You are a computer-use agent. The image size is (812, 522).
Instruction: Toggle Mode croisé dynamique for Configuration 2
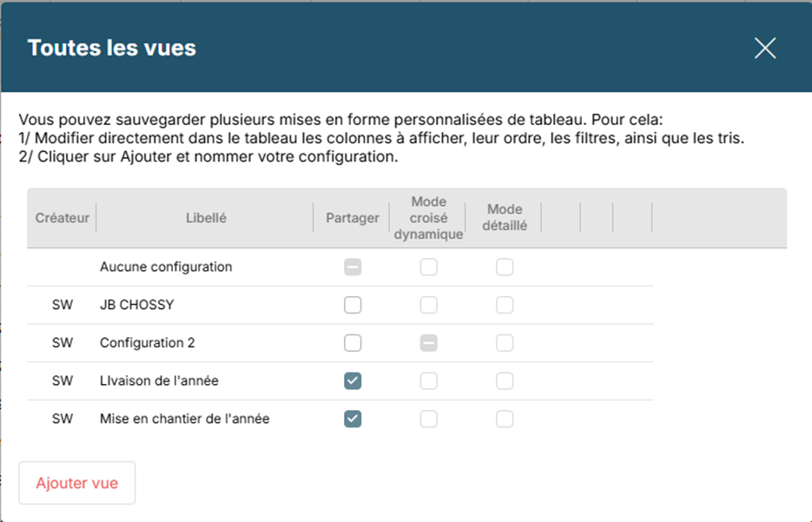[x=429, y=343]
